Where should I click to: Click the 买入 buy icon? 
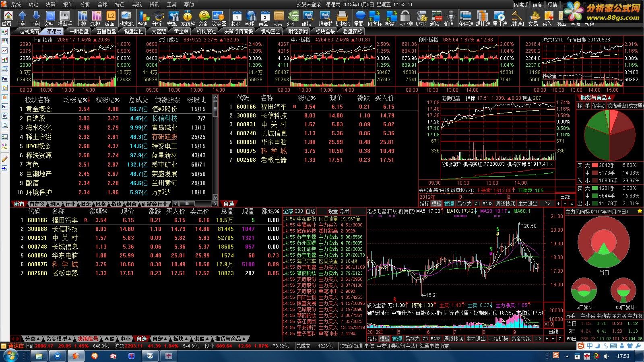click(x=547, y=18)
